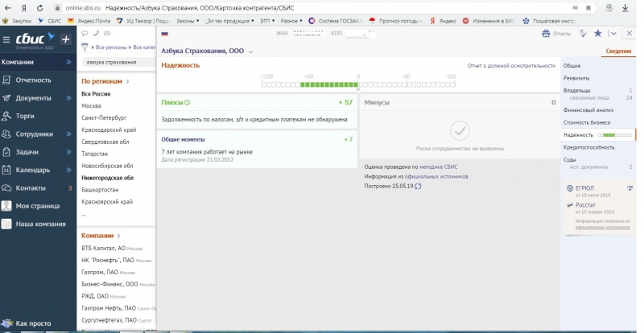This screenshot has height=333, width=644.
Task: Open РЖД, ОАО company
Action: click(x=95, y=296)
